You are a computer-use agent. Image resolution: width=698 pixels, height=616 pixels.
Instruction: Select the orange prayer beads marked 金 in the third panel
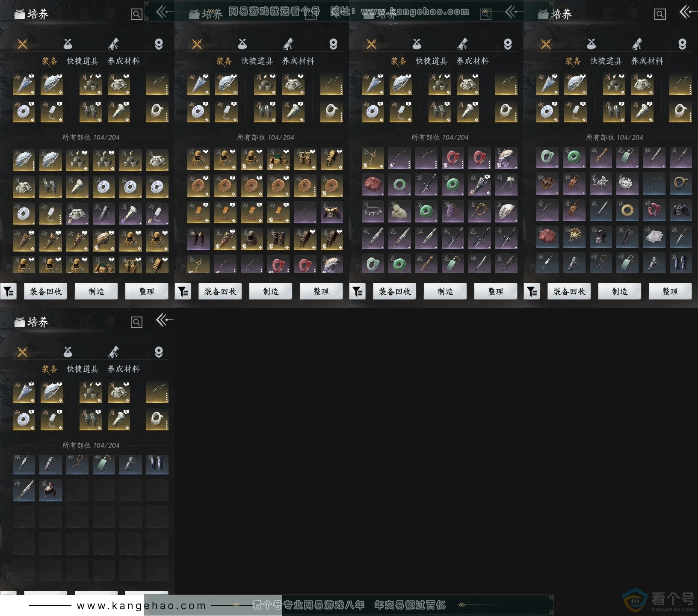pos(479,211)
